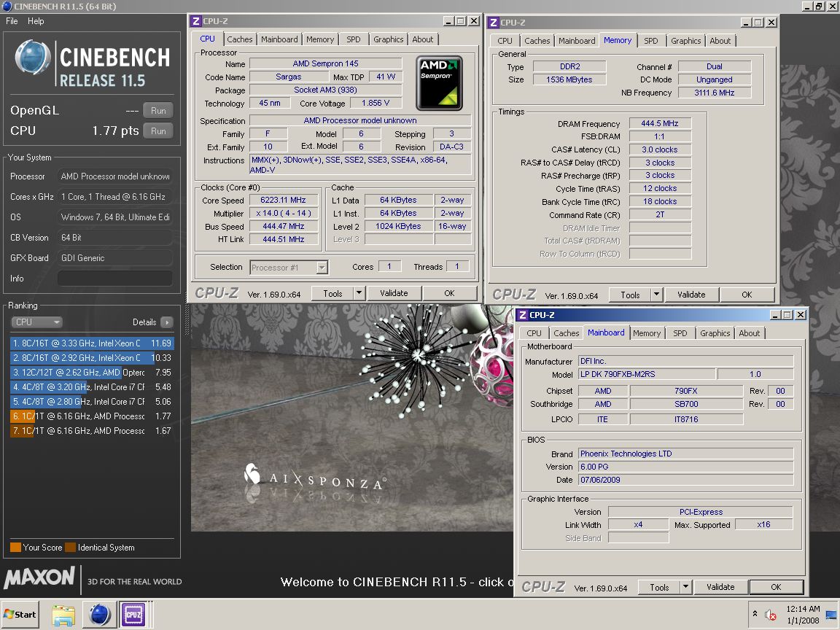
Task: Open Tools dropdown arrow in CPU window
Action: [x=359, y=293]
